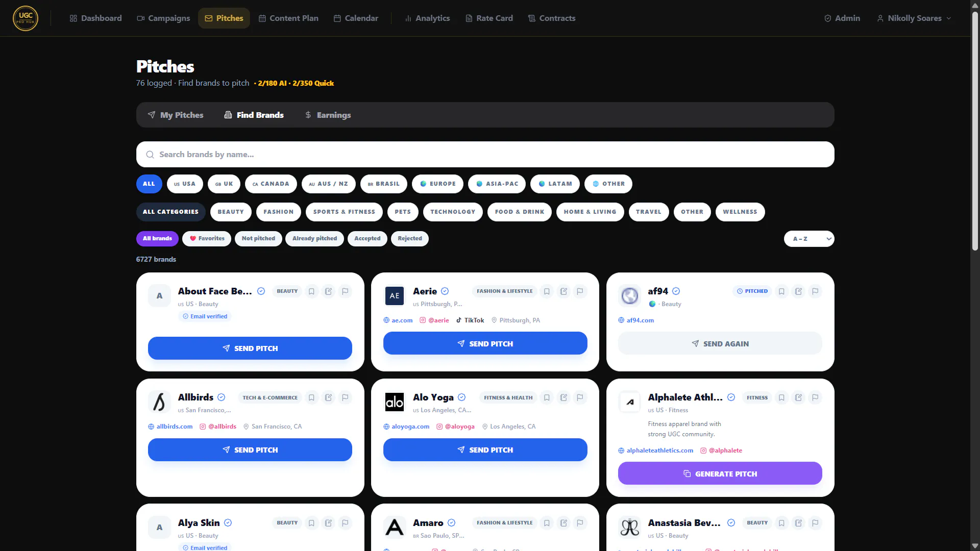Send pitch to Alo Yoga
The height and width of the screenshot is (551, 980).
(485, 450)
